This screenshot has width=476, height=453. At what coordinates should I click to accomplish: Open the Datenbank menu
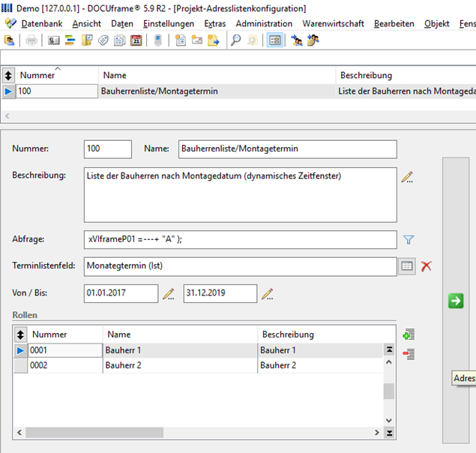42,24
